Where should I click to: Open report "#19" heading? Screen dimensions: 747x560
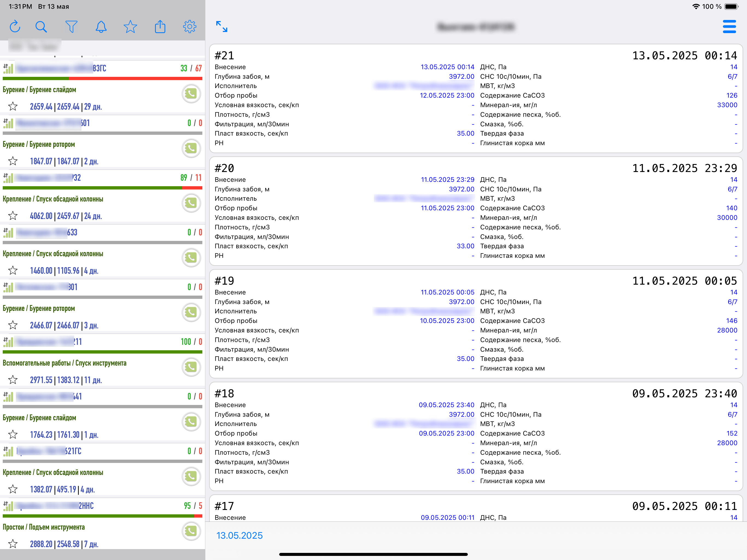tap(224, 281)
